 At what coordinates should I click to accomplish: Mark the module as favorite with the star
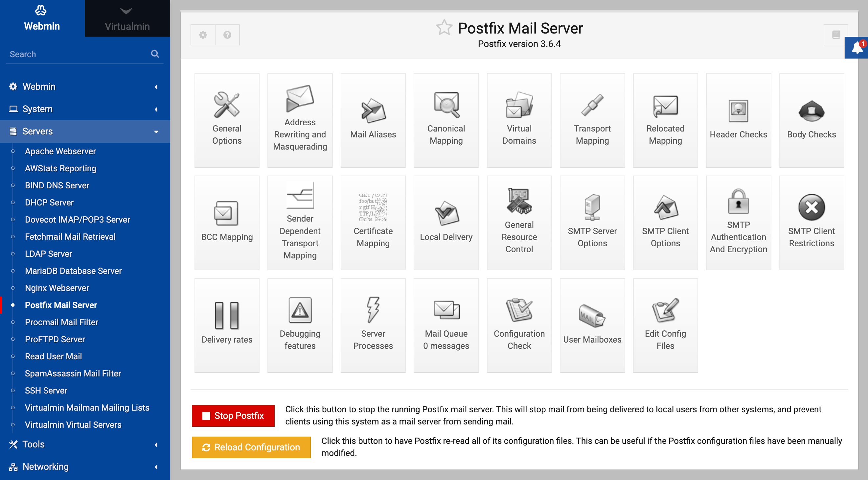[444, 28]
